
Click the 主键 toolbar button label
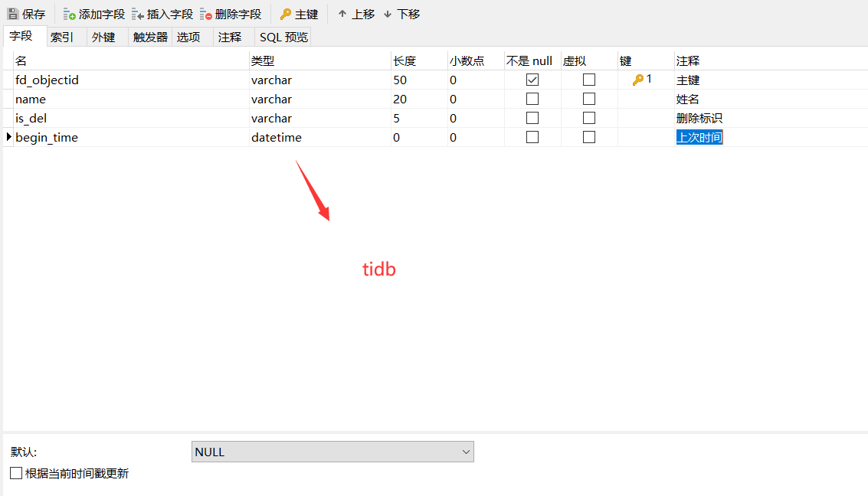pos(306,15)
